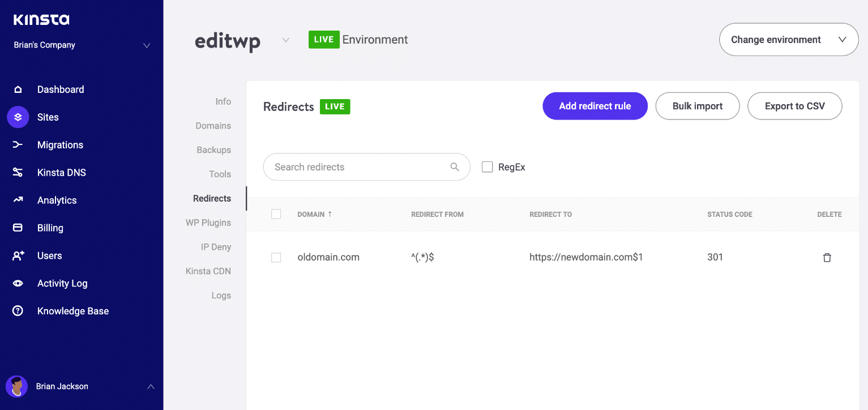Open the Dashboard from the sidebar
The width and height of the screenshot is (868, 410).
(19, 89)
